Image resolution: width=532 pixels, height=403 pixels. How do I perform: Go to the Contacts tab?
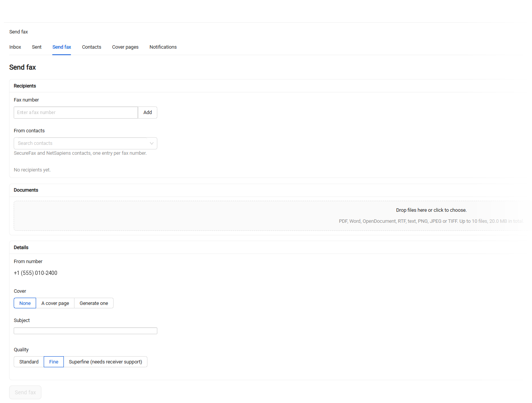pos(92,47)
